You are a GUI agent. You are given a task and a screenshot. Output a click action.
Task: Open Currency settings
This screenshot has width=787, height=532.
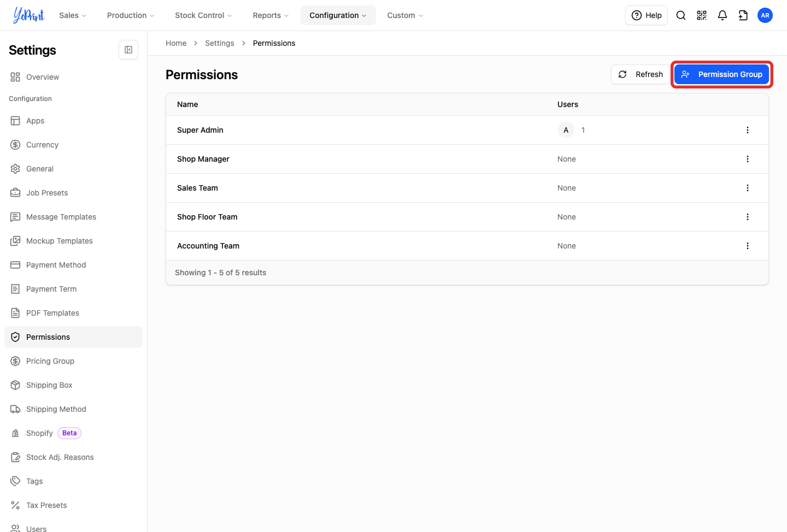[73, 145]
